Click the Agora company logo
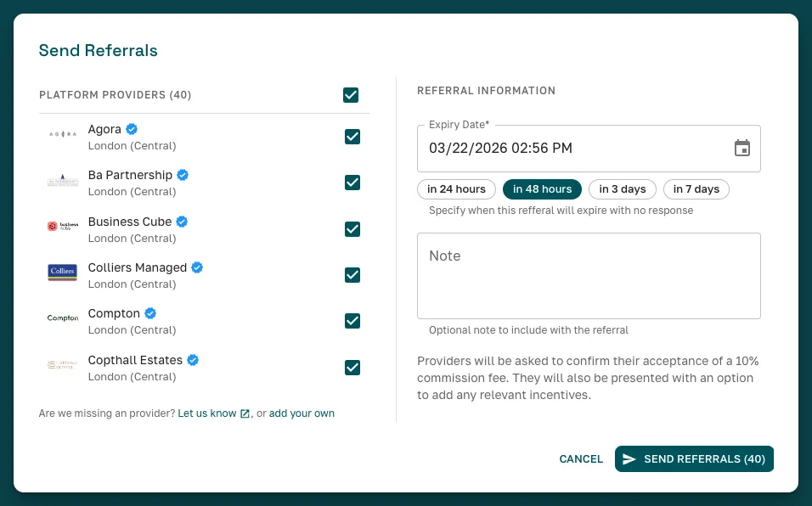The width and height of the screenshot is (812, 506). 62,134
